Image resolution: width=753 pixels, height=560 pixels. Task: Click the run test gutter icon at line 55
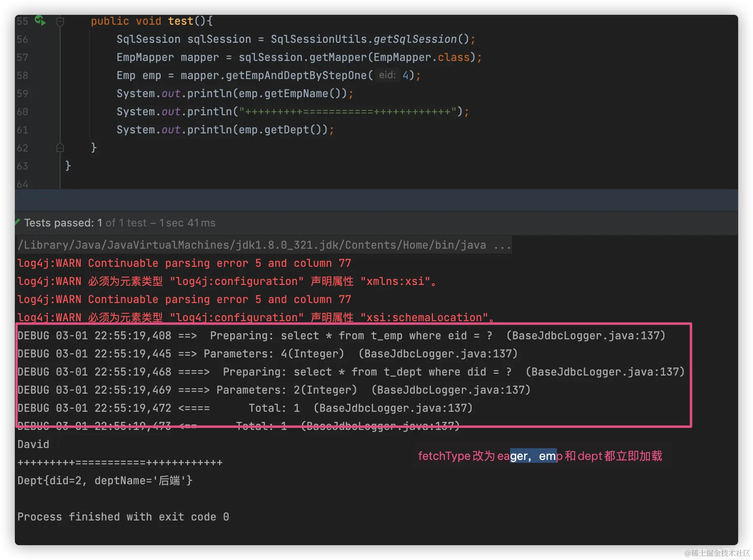pyautogui.click(x=40, y=20)
